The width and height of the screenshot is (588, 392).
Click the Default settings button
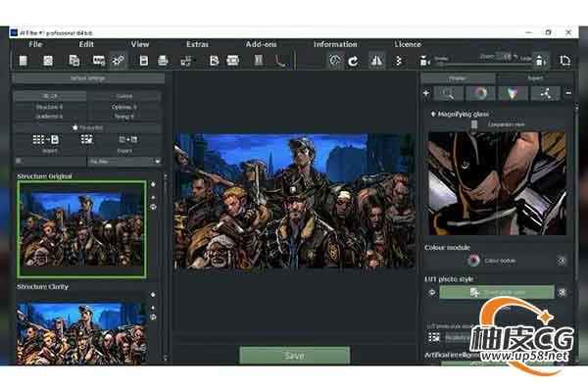click(x=88, y=77)
